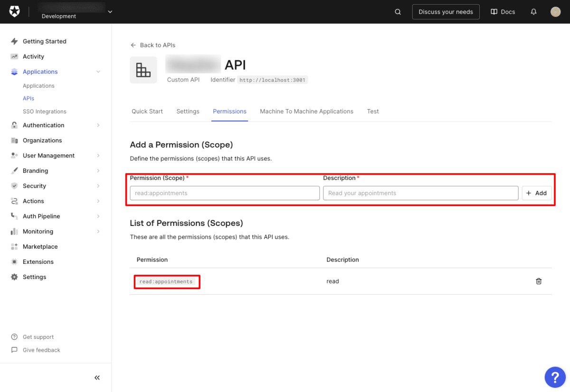The image size is (570, 392).
Task: Click the Security shield icon
Action: point(14,186)
